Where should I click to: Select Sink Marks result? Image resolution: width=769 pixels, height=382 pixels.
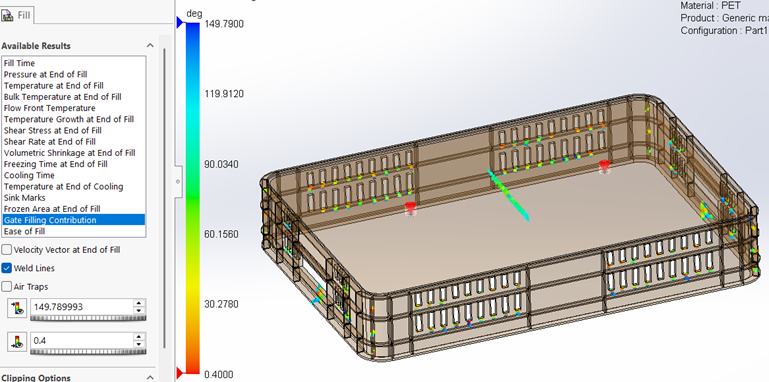(74, 198)
